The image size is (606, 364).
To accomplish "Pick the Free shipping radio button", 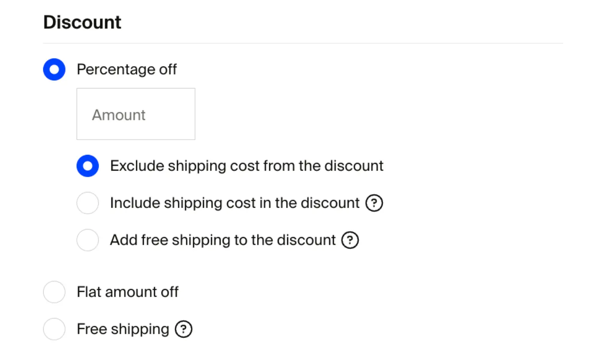I will point(54,329).
